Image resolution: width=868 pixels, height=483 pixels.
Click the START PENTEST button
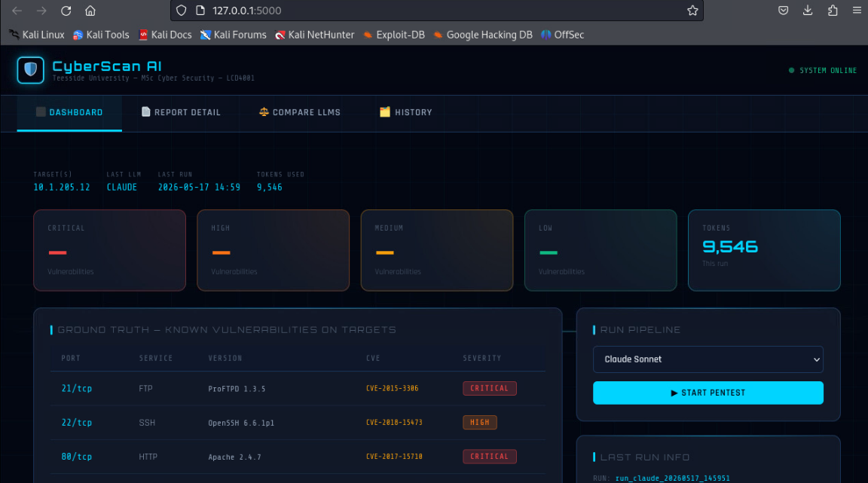(x=708, y=393)
